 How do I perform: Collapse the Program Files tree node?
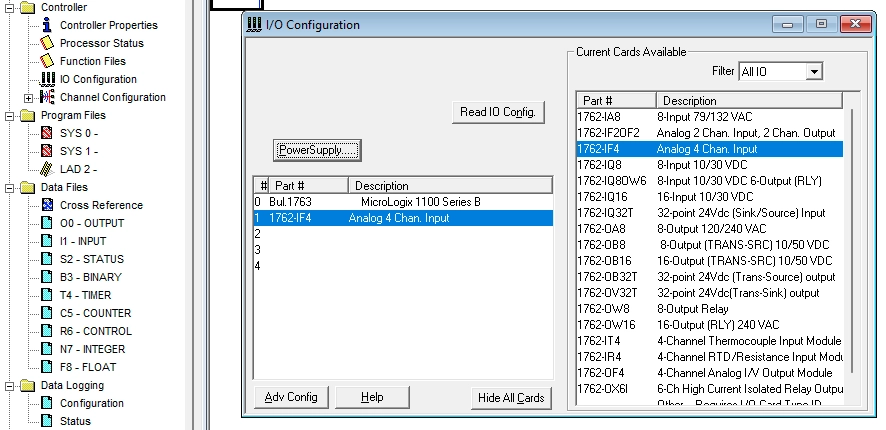click(x=10, y=116)
